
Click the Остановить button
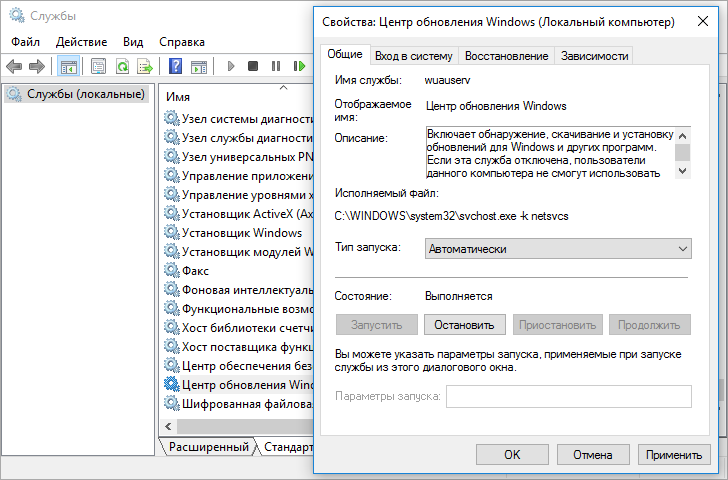tap(466, 325)
